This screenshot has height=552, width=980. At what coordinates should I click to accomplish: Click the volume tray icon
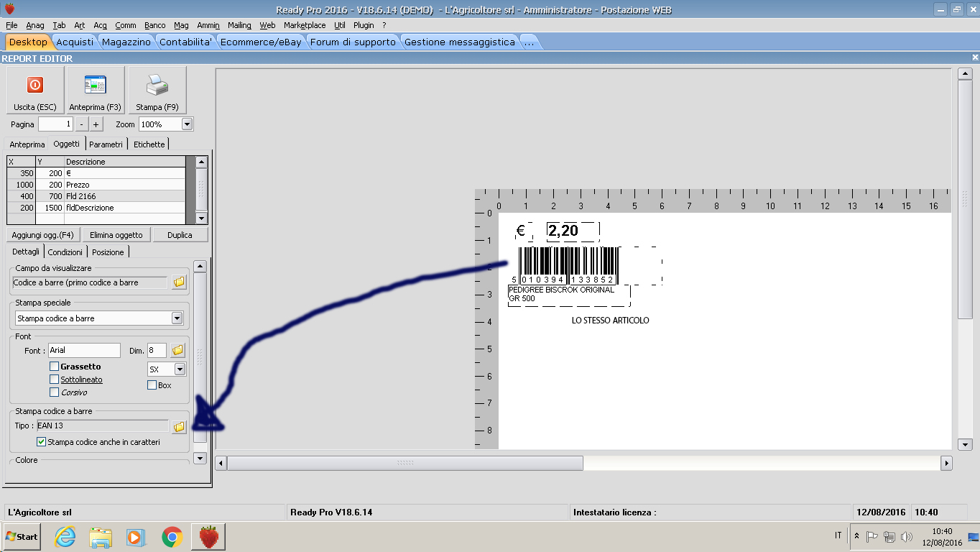coord(906,536)
